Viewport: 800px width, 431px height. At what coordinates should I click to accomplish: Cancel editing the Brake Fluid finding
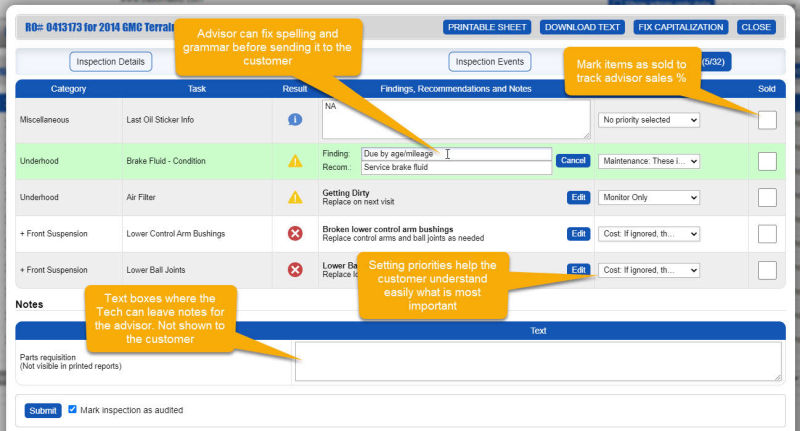[x=573, y=161]
